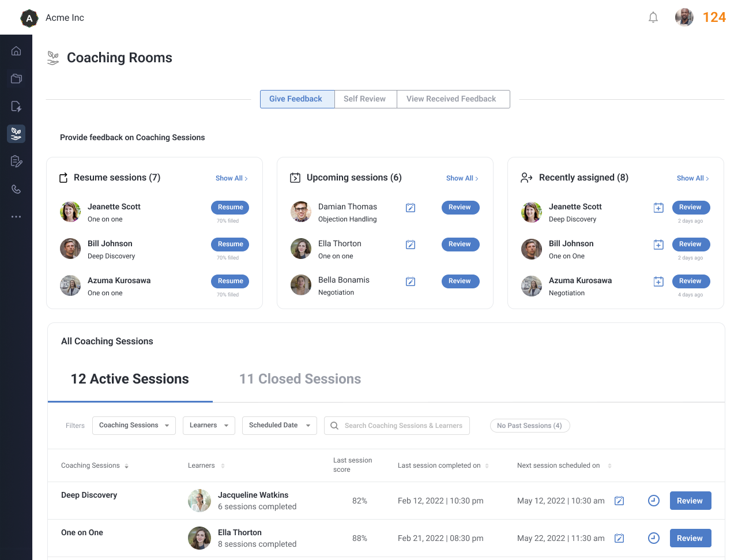Open the Learners filter dropdown
The width and height of the screenshot is (738, 560).
tap(209, 426)
